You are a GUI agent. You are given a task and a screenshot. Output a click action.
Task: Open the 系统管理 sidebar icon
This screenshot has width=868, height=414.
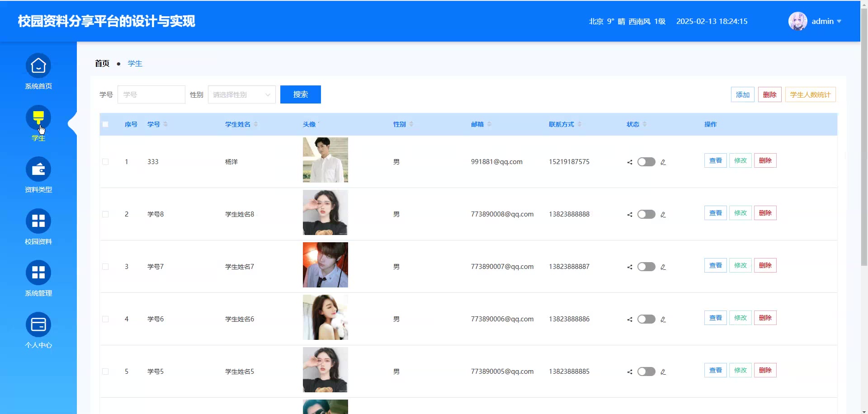(38, 273)
